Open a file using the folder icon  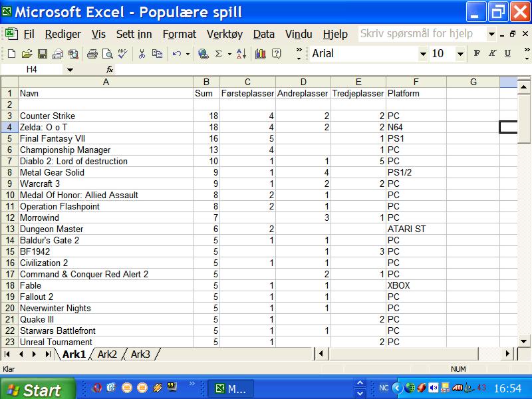(27, 54)
